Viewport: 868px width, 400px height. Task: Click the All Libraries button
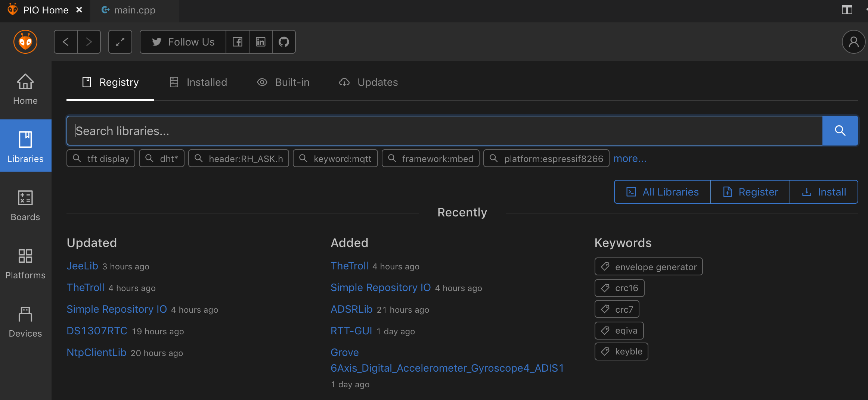tap(662, 192)
